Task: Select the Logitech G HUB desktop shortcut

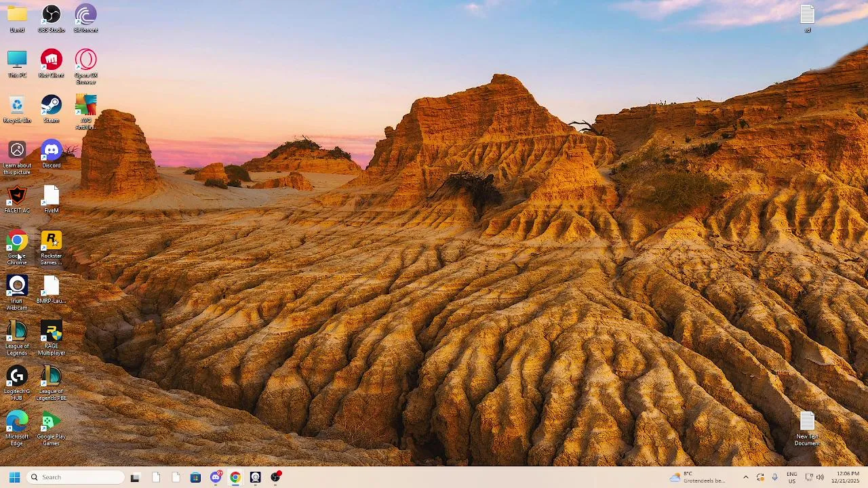Action: (x=17, y=384)
